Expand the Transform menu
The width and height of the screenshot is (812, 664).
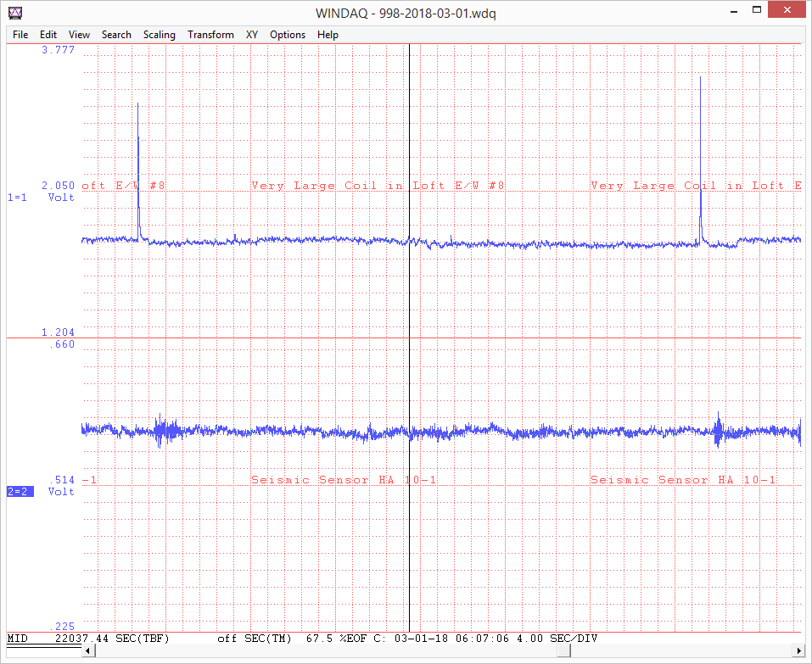tap(210, 35)
